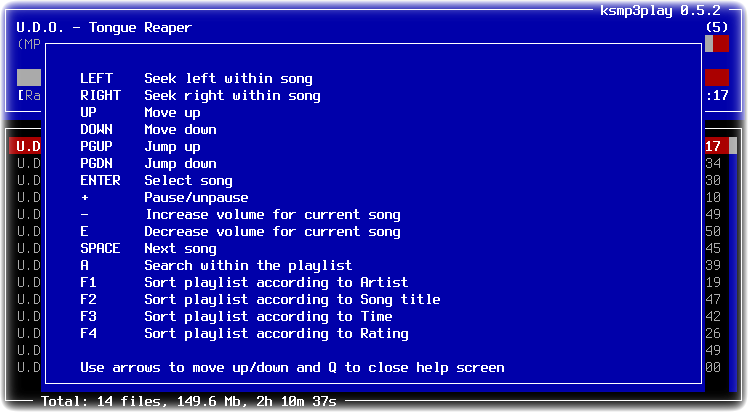Click the '(5)' indicator in the header

click(x=717, y=27)
